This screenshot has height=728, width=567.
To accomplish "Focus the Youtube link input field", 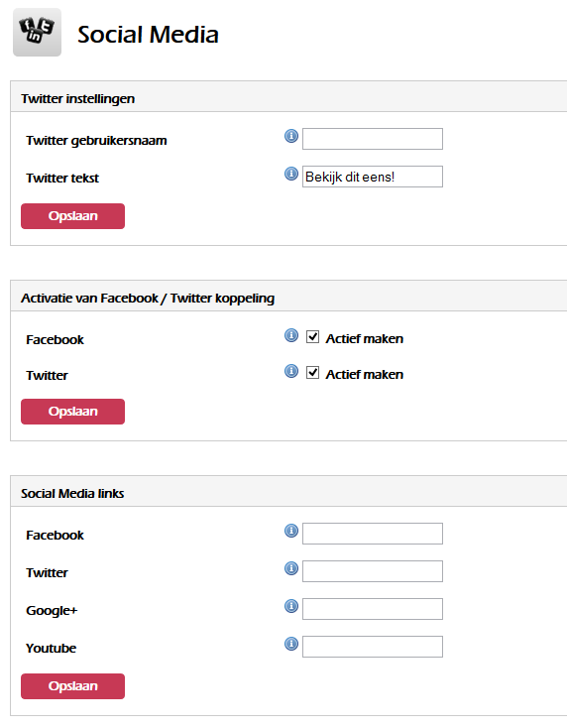I will pyautogui.click(x=373, y=647).
